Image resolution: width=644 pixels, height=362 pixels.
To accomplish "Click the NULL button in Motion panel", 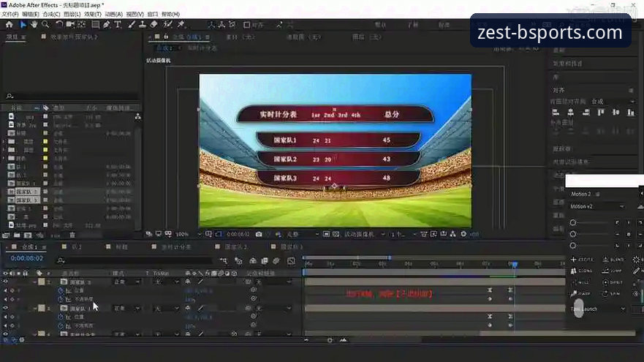I will pyautogui.click(x=580, y=282).
